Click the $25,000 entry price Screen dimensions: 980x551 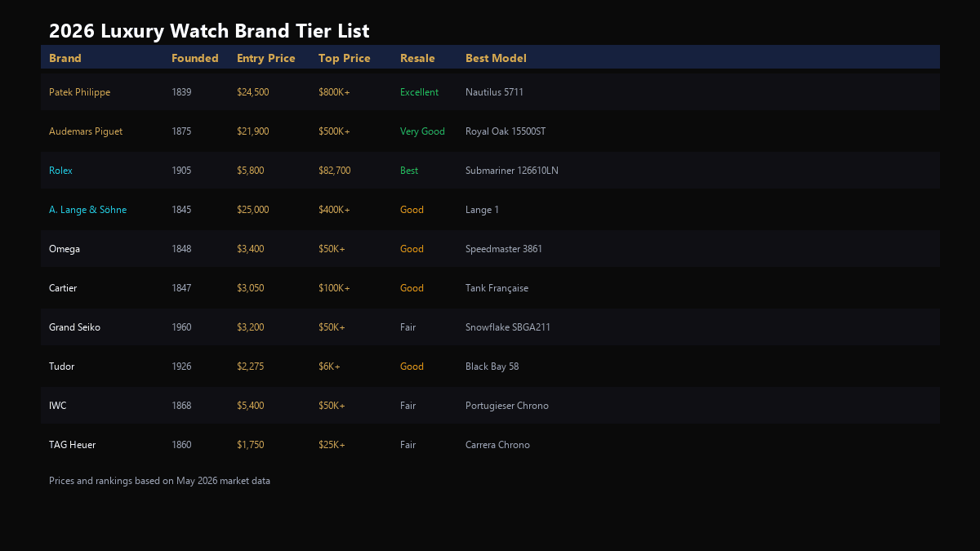(x=252, y=210)
